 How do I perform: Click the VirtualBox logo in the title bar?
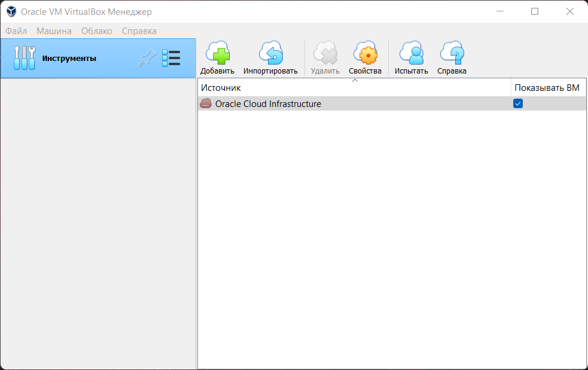(x=11, y=11)
